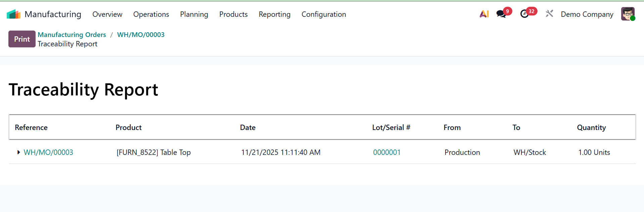Open the Products menu

(x=233, y=14)
